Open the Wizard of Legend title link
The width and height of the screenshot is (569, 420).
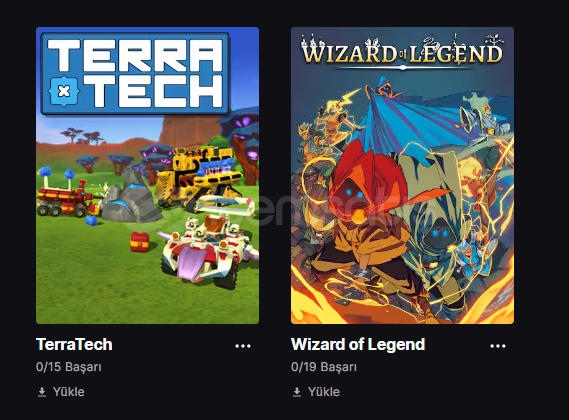coord(358,344)
